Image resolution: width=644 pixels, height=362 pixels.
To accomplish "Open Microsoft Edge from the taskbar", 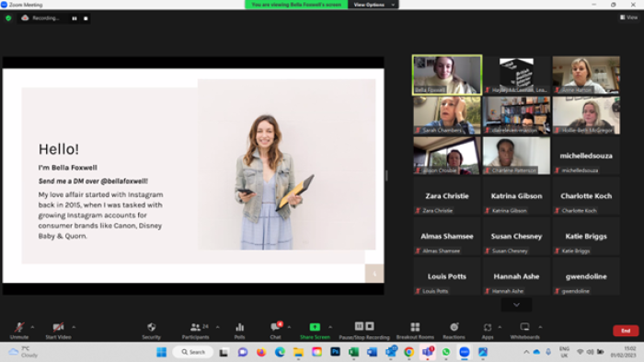I will click(280, 352).
